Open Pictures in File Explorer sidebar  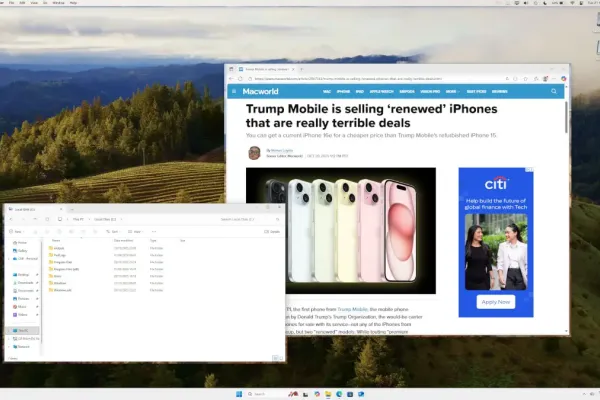[23, 299]
